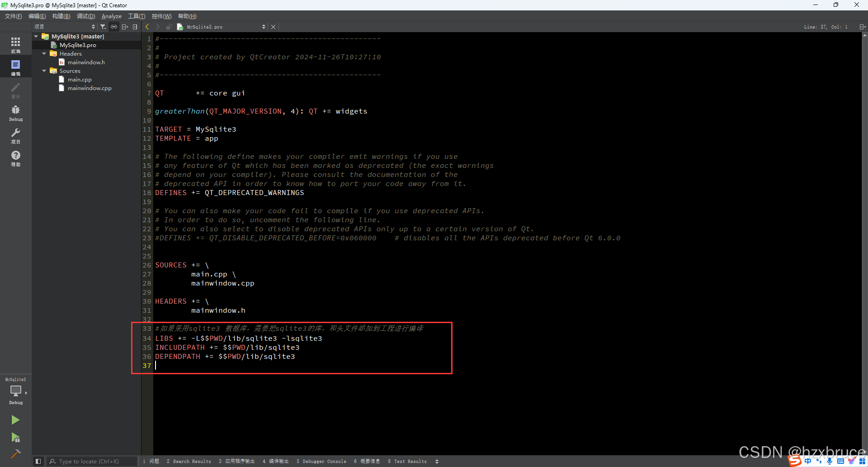The image size is (868, 467).
Task: Toggle the sidebar split view icon
Action: pyautogui.click(x=125, y=27)
